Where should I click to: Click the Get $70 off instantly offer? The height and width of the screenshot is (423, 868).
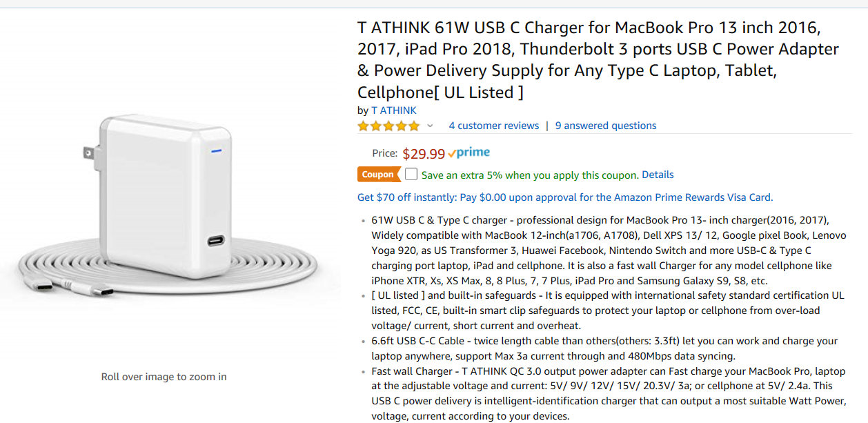[564, 197]
